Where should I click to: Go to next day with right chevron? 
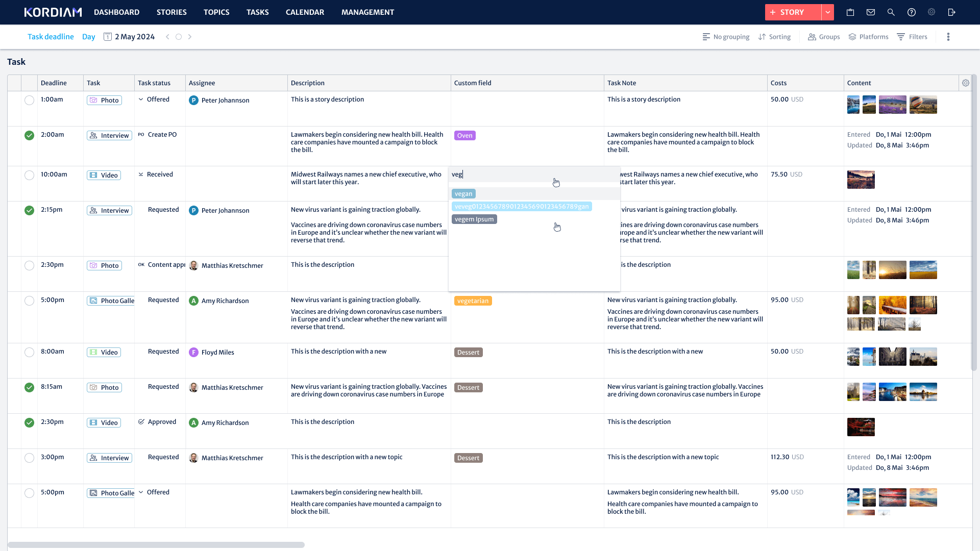tap(190, 37)
